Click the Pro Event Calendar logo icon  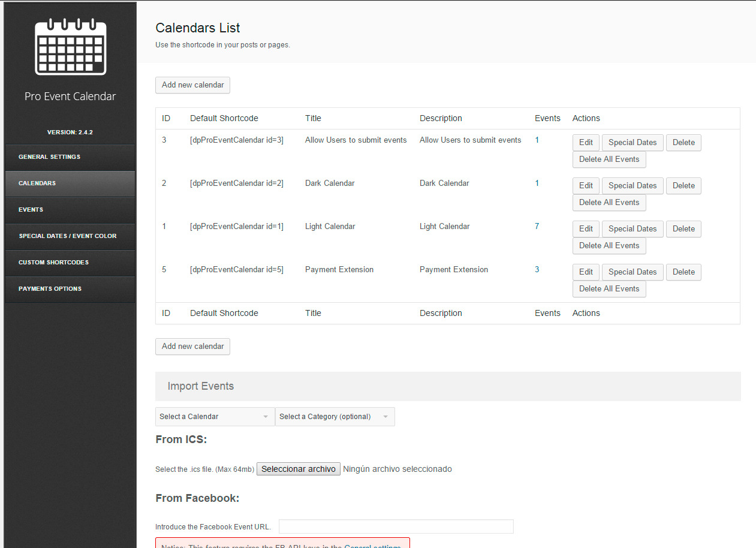click(70, 47)
